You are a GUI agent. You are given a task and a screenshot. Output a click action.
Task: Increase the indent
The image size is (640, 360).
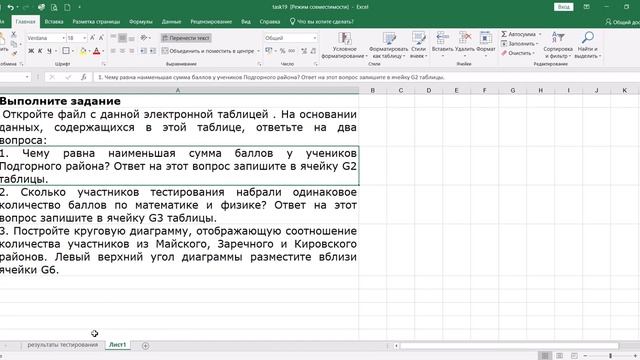tap(153, 51)
